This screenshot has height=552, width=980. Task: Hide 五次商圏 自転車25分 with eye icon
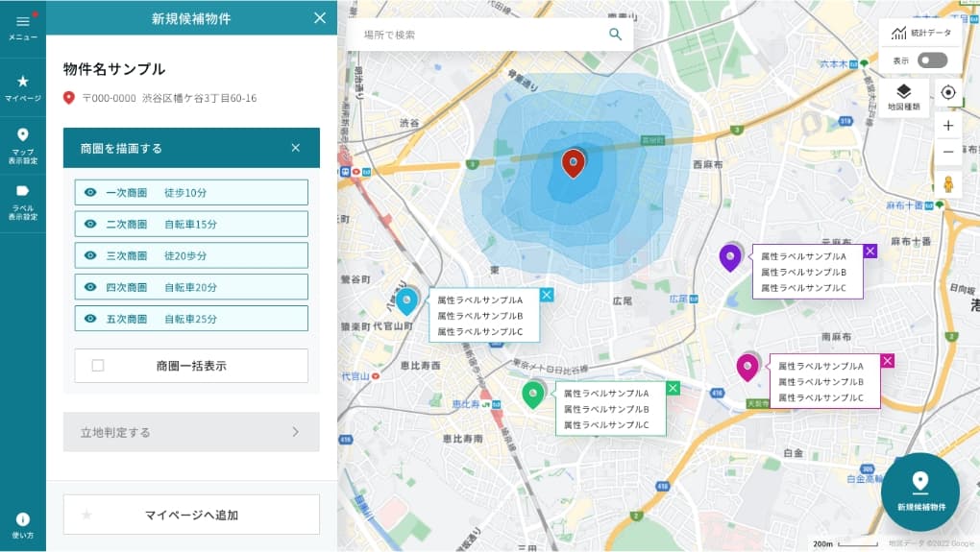click(x=90, y=319)
